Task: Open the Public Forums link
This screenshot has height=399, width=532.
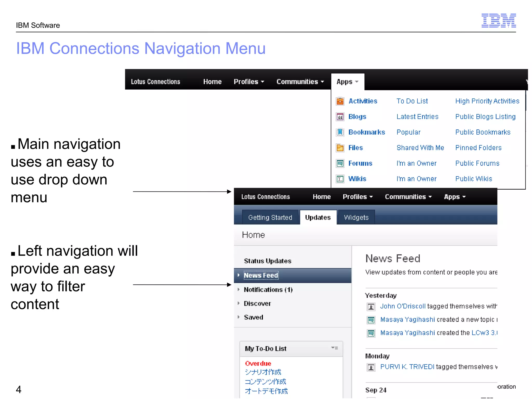Action: click(477, 163)
